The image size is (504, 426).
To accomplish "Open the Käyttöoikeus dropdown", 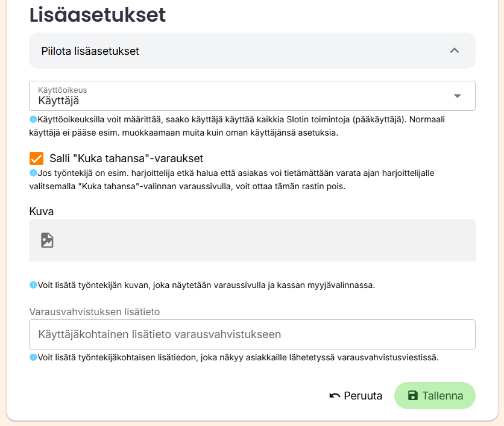I will (252, 96).
